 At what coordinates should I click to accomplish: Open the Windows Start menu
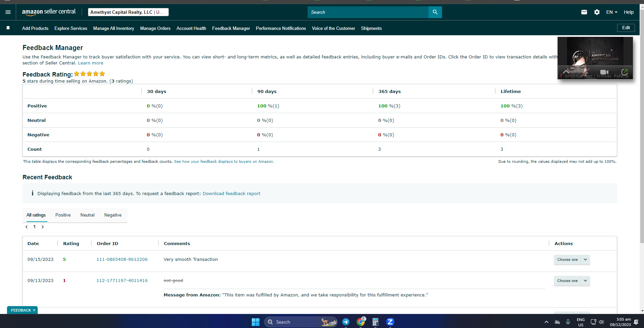tap(255, 322)
